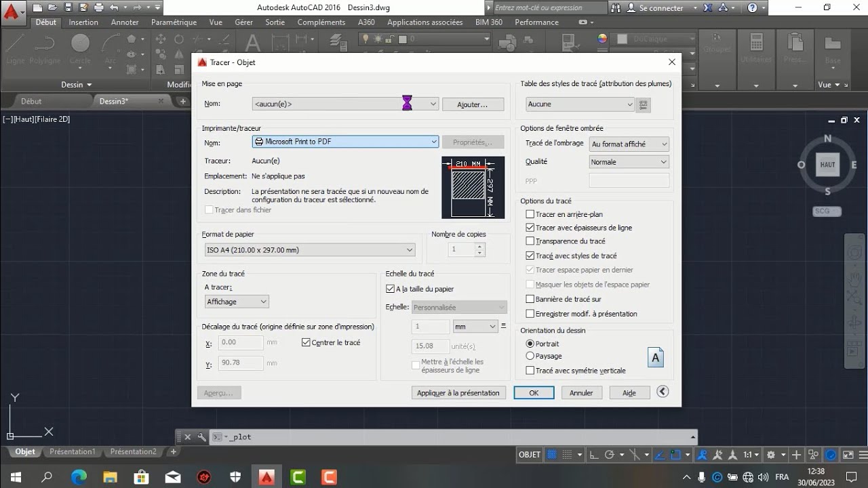This screenshot has height=488, width=868.
Task: Open the Mise en page Nom dropdown
Action: coord(345,104)
